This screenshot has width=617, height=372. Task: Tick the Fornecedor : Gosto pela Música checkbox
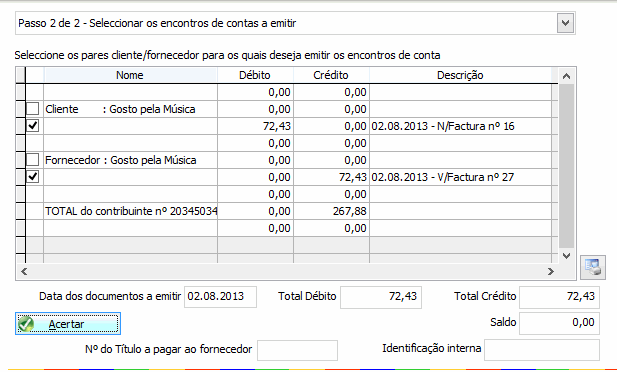[33, 160]
